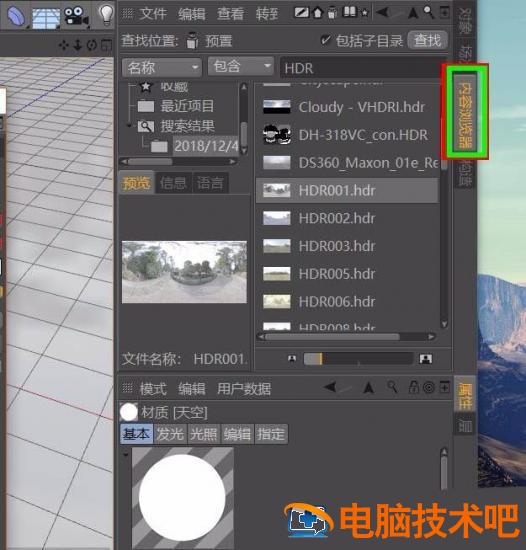The height and width of the screenshot is (550, 526).
Task: Open the 属性 side tab
Action: [x=465, y=395]
